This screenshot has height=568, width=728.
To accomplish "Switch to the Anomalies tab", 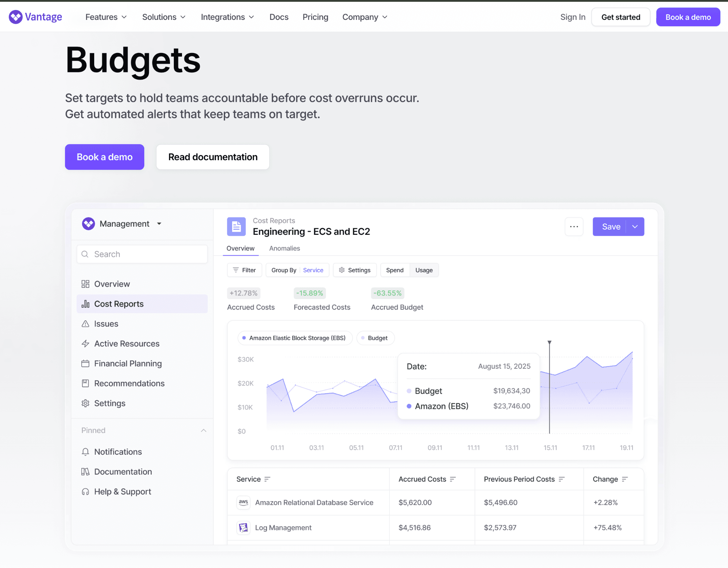I will [x=284, y=248].
